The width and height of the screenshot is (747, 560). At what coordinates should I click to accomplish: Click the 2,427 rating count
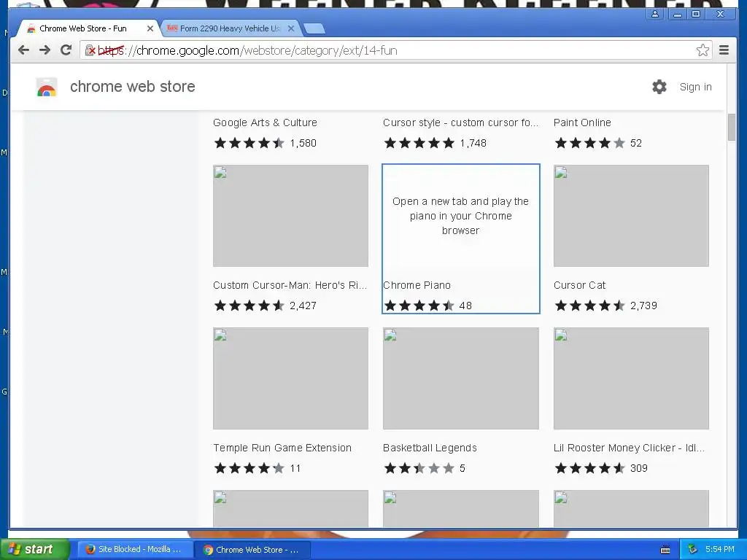303,306
